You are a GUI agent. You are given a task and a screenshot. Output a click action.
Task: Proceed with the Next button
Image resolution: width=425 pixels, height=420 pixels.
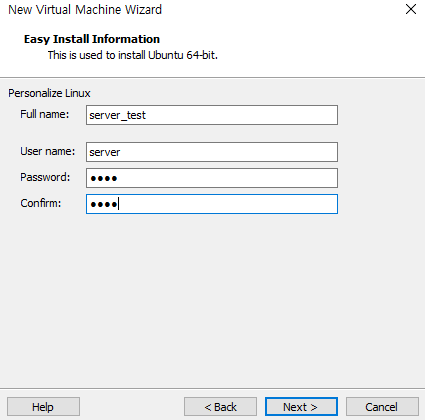(301, 407)
